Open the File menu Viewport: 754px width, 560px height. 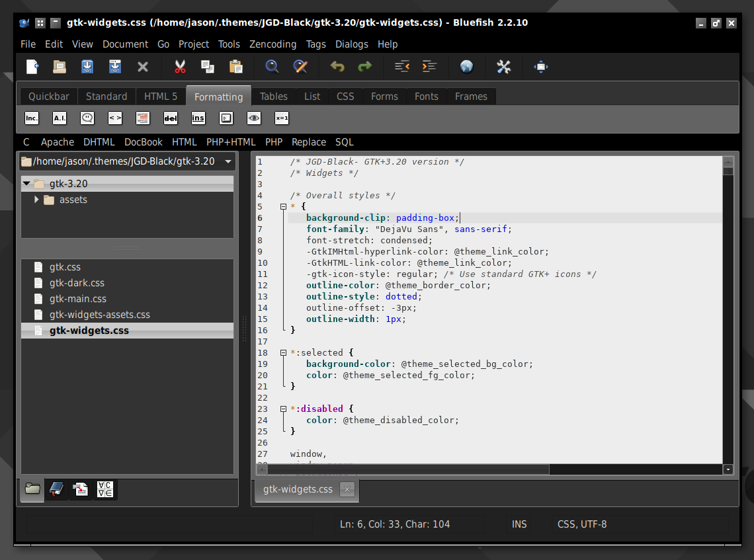tap(28, 44)
